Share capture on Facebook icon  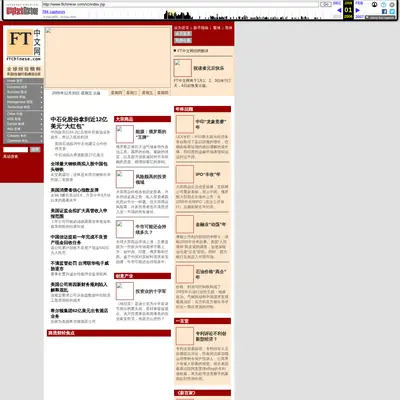pos(384,11)
